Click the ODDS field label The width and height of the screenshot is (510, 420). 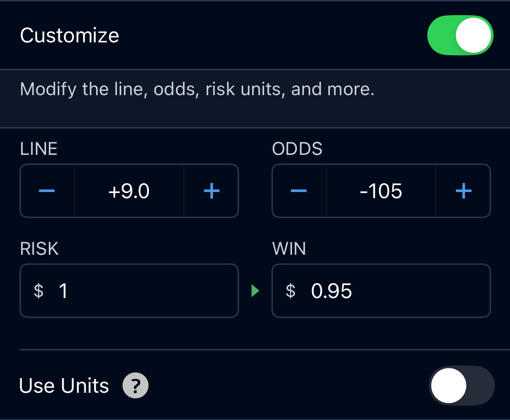tap(297, 149)
